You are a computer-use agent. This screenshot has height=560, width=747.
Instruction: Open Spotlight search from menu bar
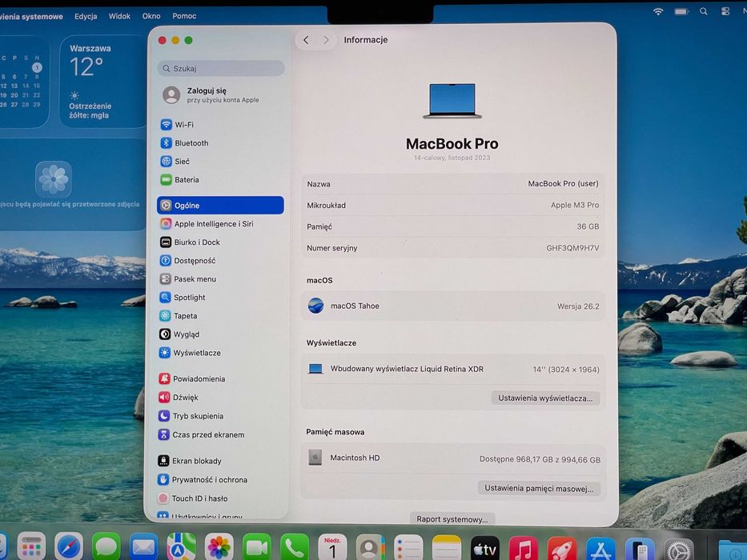coord(704,11)
